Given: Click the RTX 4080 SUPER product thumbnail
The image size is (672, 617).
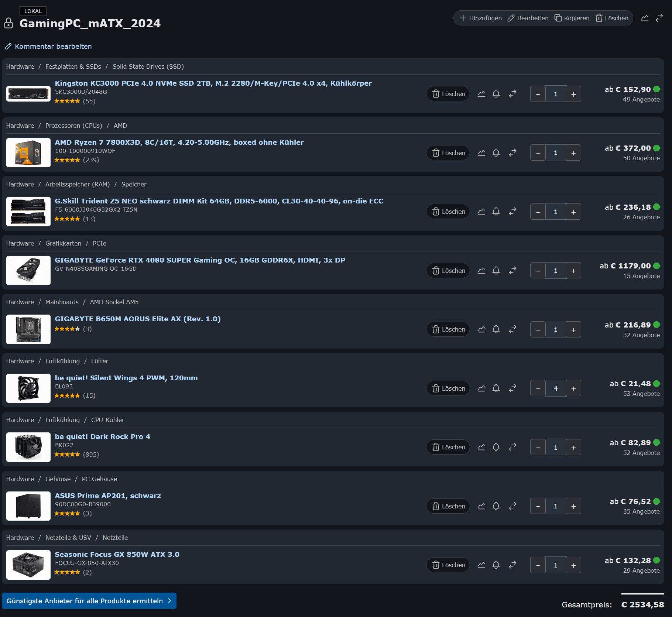Looking at the screenshot, I should (28, 270).
